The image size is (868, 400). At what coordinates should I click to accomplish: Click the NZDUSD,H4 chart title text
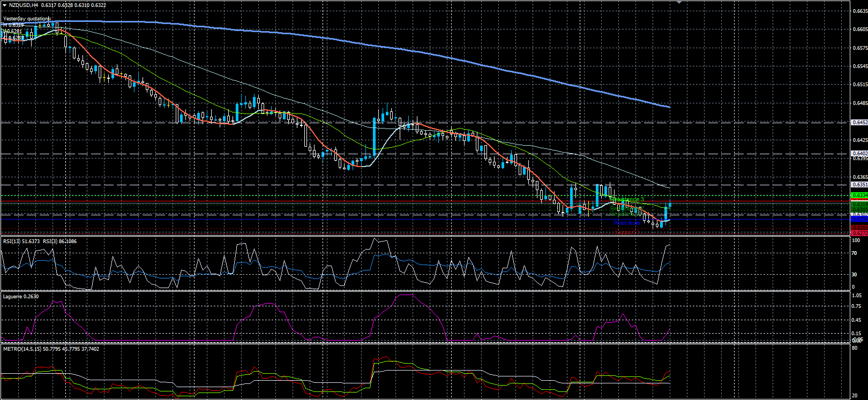tap(24, 5)
